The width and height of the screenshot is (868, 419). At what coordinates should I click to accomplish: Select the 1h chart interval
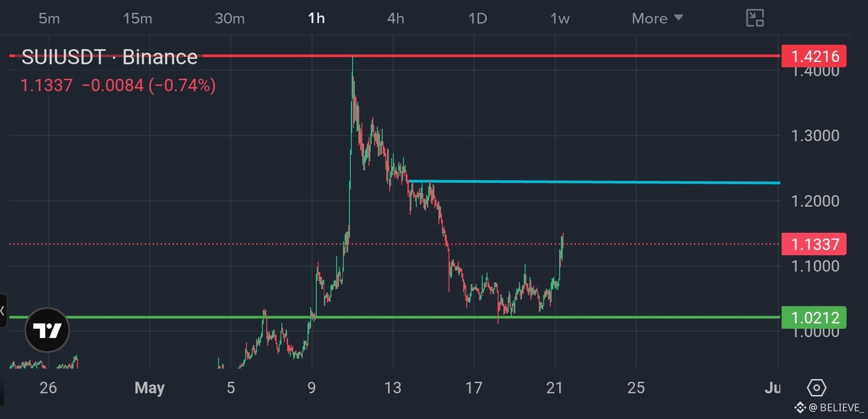pos(316,18)
